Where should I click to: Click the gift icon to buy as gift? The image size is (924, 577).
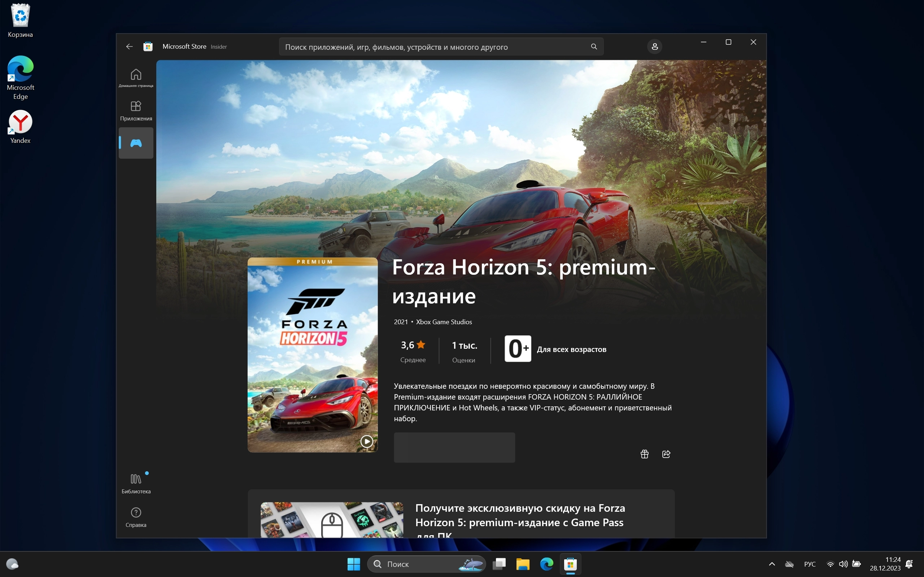coord(644,454)
